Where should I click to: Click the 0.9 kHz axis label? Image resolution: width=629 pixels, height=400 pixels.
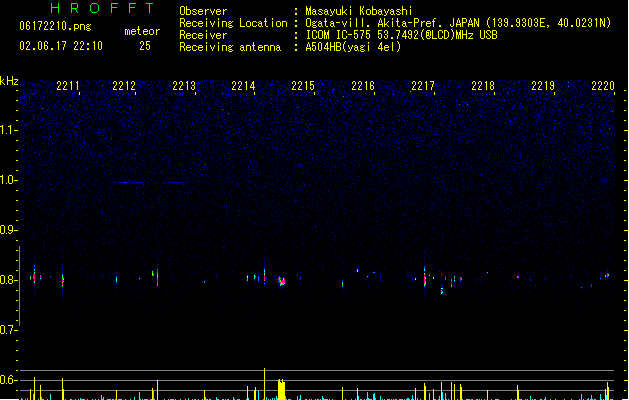[x=8, y=230]
